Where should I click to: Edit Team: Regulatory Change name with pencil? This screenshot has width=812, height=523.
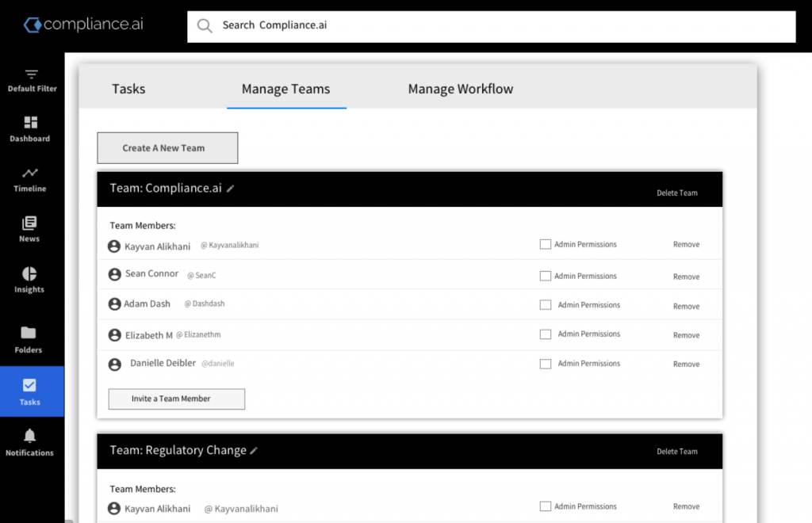pyautogui.click(x=254, y=451)
